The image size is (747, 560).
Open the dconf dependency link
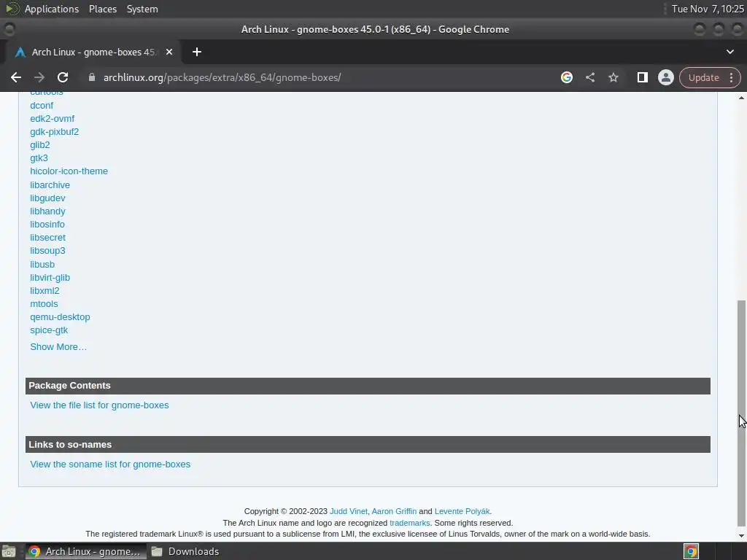[42, 105]
